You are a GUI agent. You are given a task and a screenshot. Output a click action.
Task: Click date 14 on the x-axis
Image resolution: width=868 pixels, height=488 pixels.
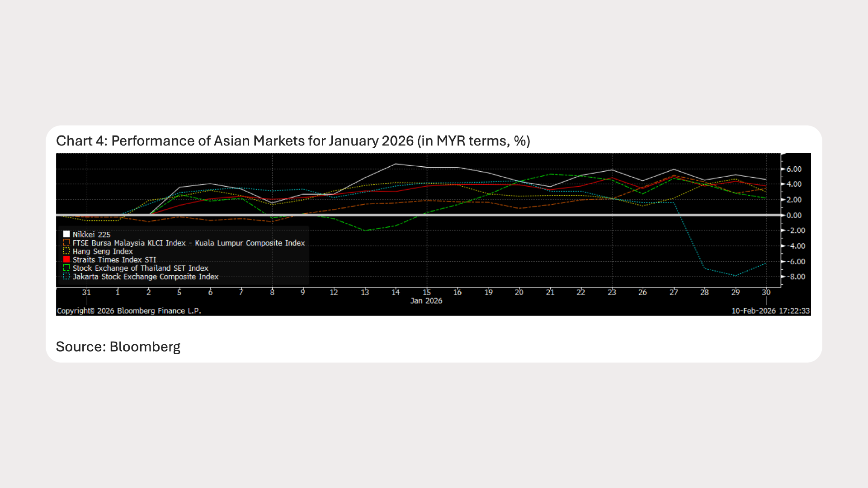coord(396,292)
